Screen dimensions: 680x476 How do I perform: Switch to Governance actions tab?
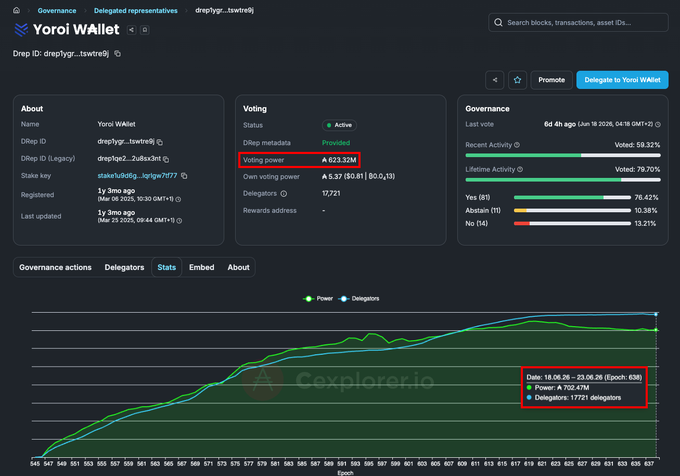pyautogui.click(x=55, y=267)
